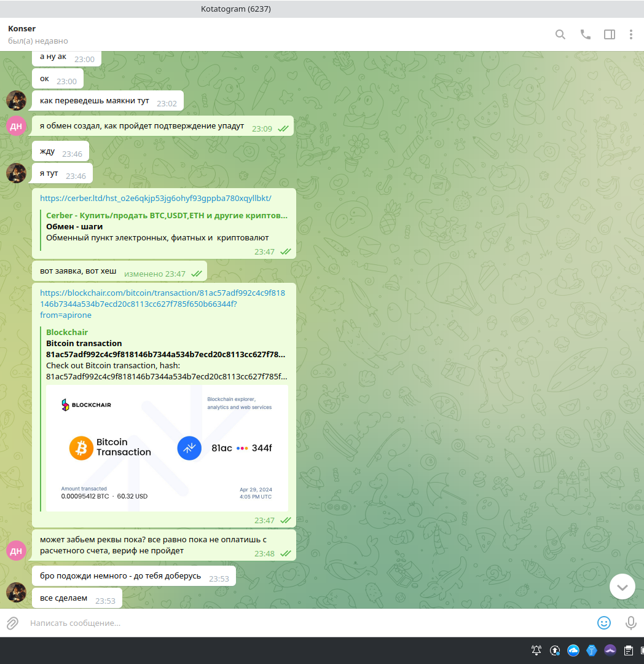The image size is (644, 664).
Task: Open the Blockchair preview image thumbnail
Action: [167, 448]
